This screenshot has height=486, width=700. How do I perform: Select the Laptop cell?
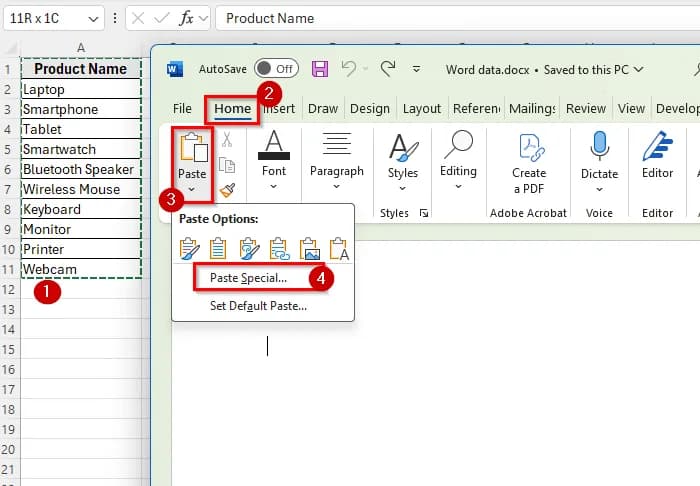point(81,89)
